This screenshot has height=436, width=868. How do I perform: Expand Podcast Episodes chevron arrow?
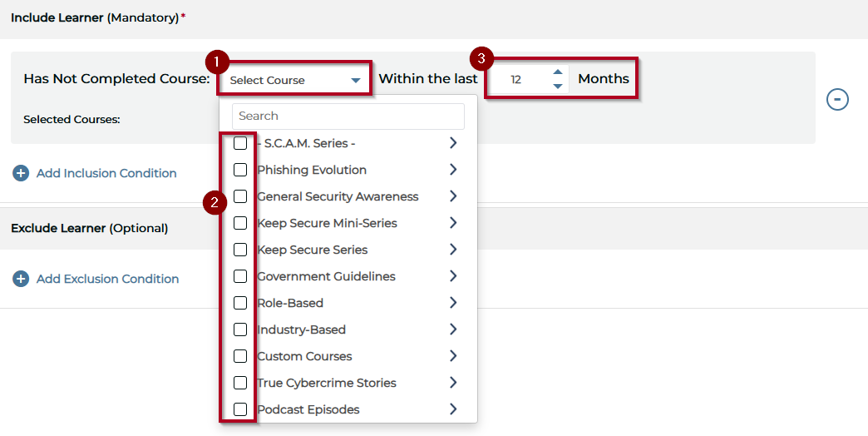point(453,409)
